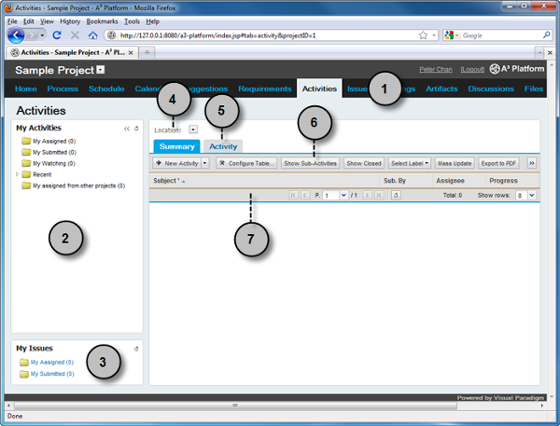
Task: Go to first page of table
Action: coord(293,195)
